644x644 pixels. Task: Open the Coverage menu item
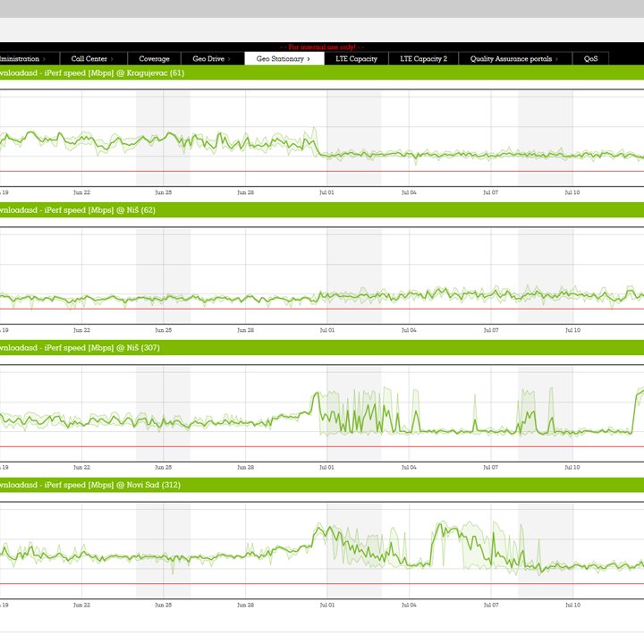pos(154,59)
